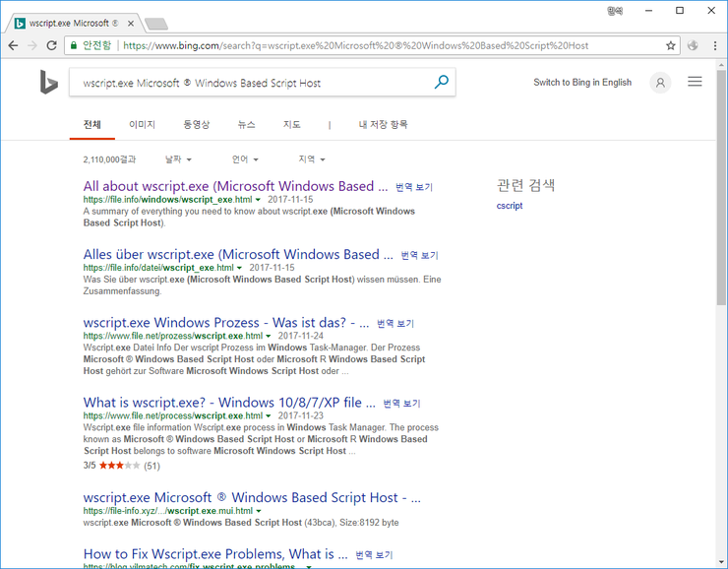
Task: Open 'wscript.exe Microsoft ® Windows Based Script Host' result
Action: [x=252, y=498]
